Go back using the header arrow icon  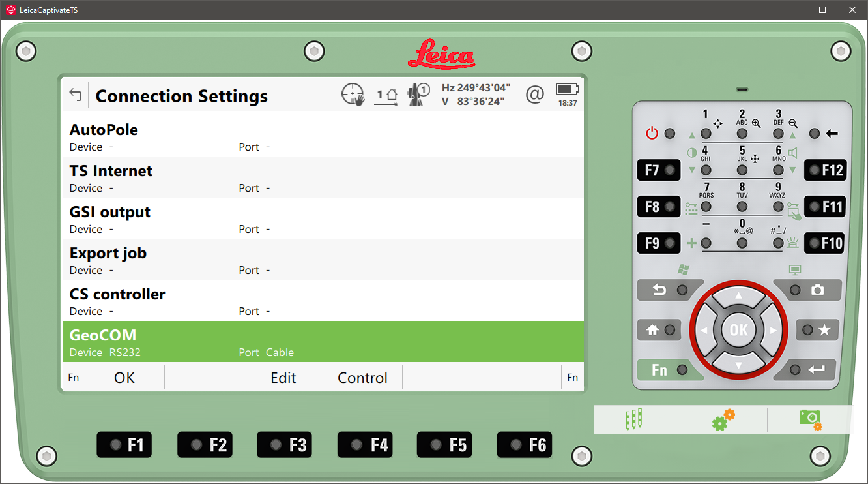coord(75,95)
